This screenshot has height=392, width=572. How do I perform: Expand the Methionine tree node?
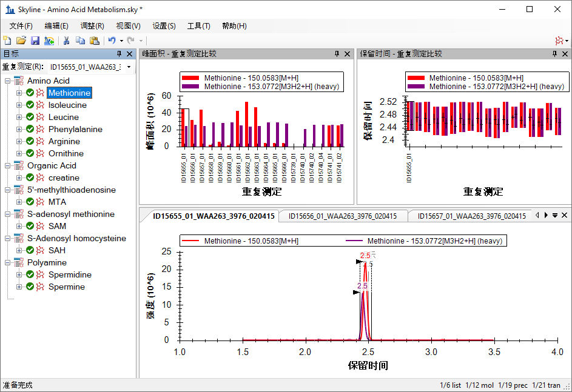click(x=19, y=93)
